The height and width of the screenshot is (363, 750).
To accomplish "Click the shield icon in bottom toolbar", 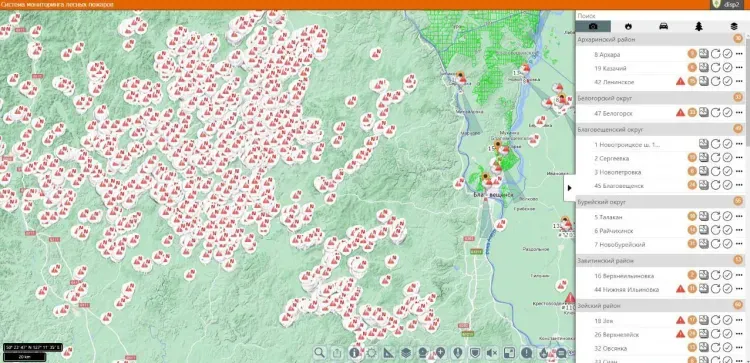I will tap(474, 353).
